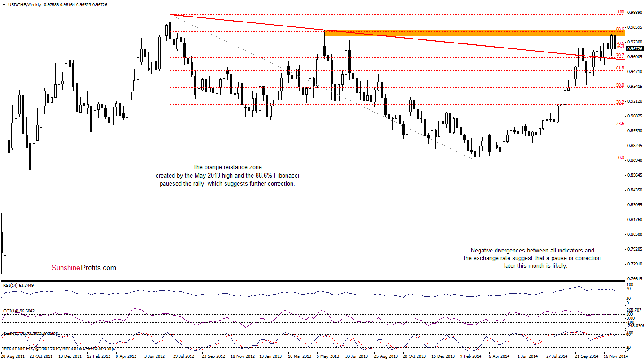Click the 21 Sep 2014 date label
Screen dimensions: 644x360
point(586,356)
